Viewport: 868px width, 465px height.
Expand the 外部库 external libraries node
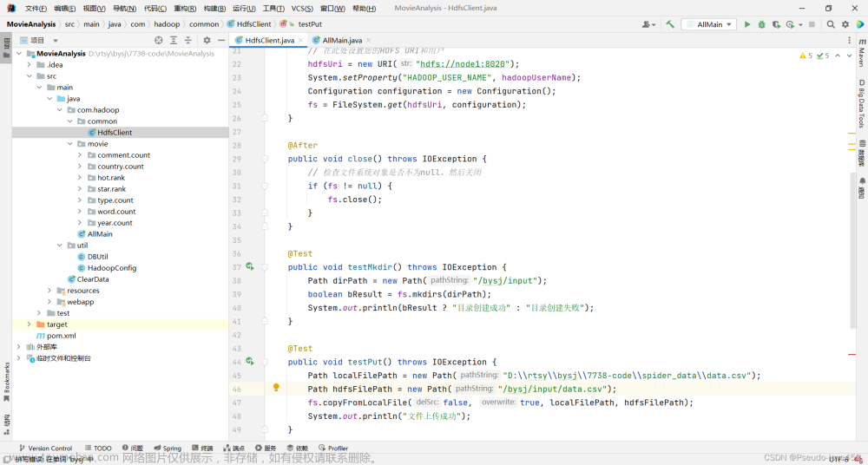(19, 347)
